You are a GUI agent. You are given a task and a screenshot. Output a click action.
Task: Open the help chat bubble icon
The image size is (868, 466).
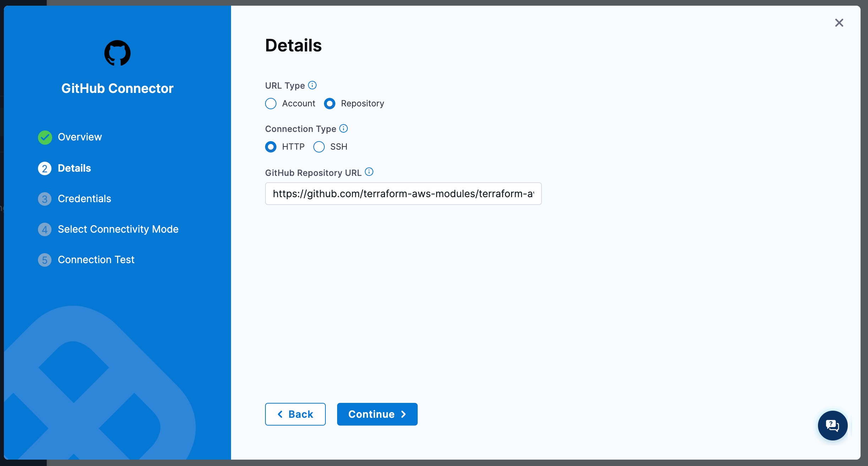(x=833, y=425)
